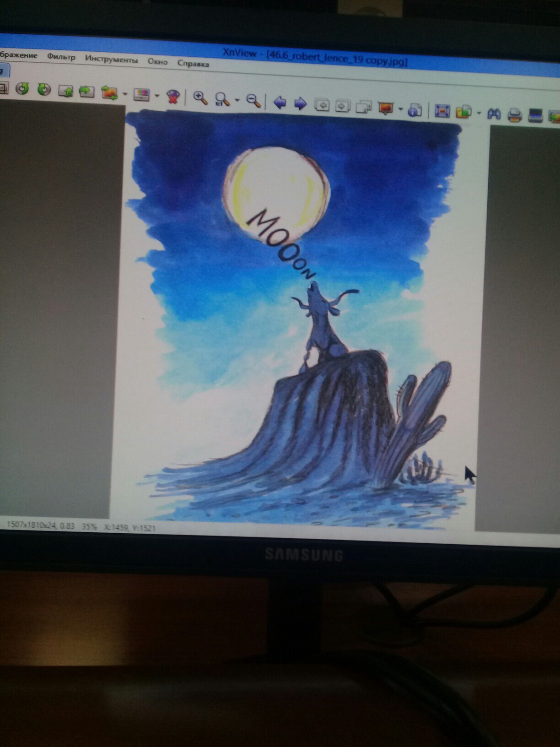Go to the next file with the blue right arrow
This screenshot has width=560, height=747.
pyautogui.click(x=300, y=103)
